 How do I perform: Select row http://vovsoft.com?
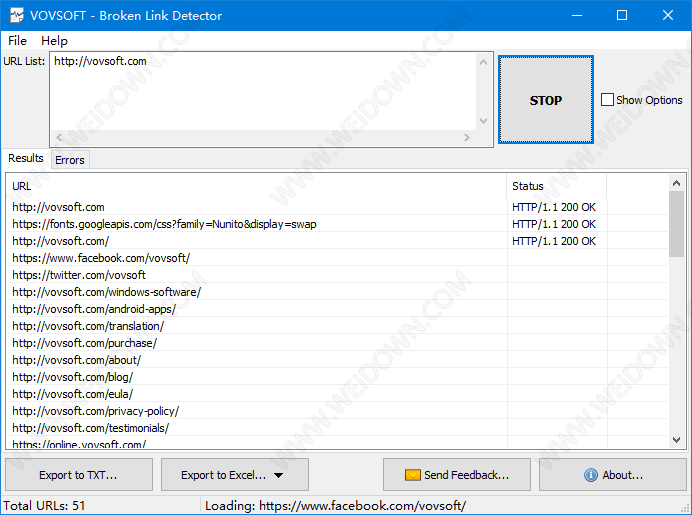tap(337, 207)
